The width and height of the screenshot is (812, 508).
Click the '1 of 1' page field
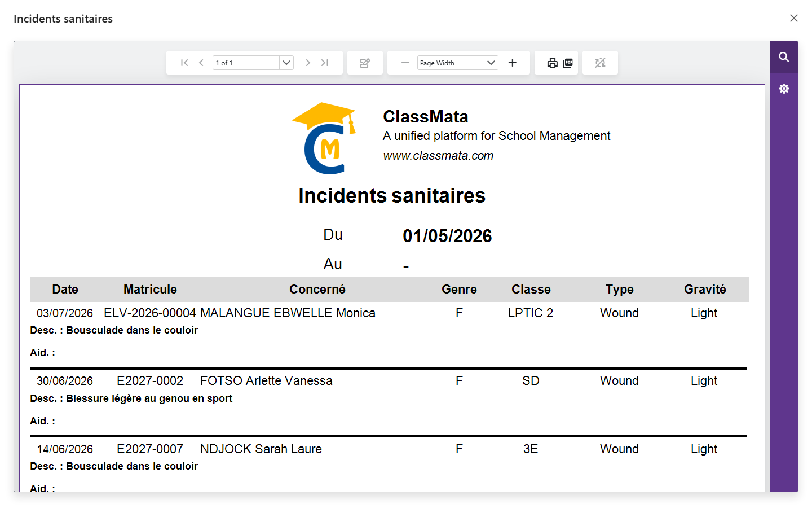click(x=246, y=63)
